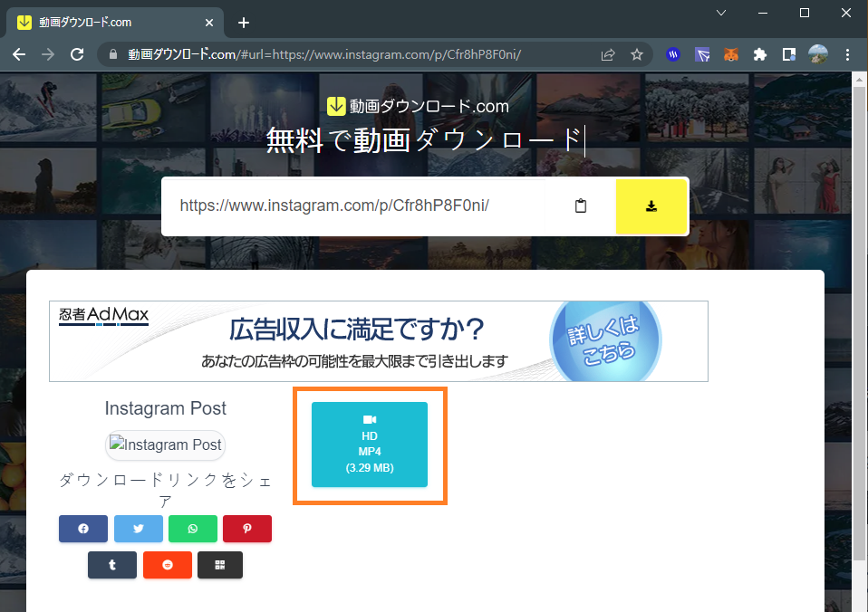
Task: Share download link on Pinterest
Action: click(246, 529)
